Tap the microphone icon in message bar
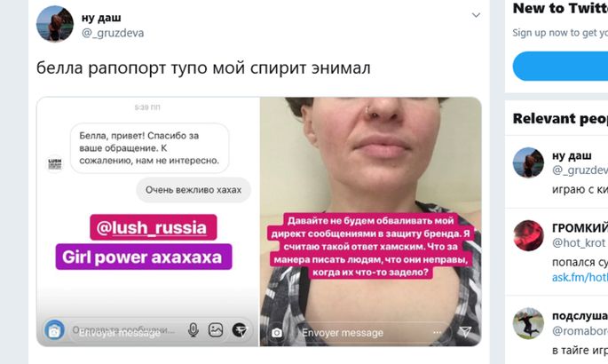Viewport: 608px width, 364px height. tap(193, 330)
